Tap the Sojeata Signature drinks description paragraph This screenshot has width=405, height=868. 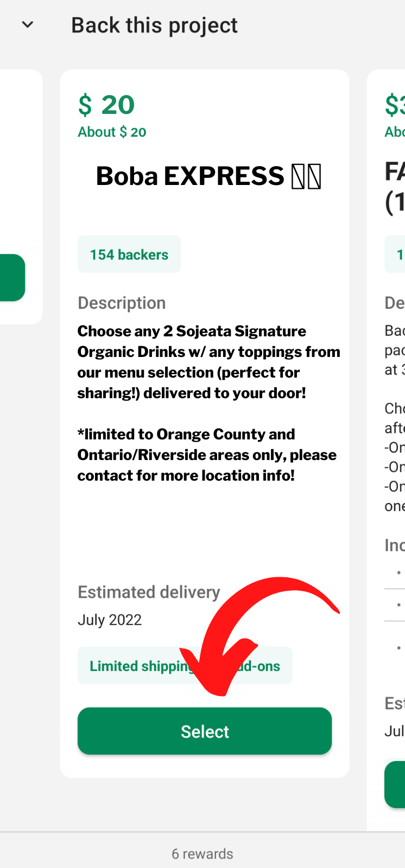pyautogui.click(x=208, y=362)
